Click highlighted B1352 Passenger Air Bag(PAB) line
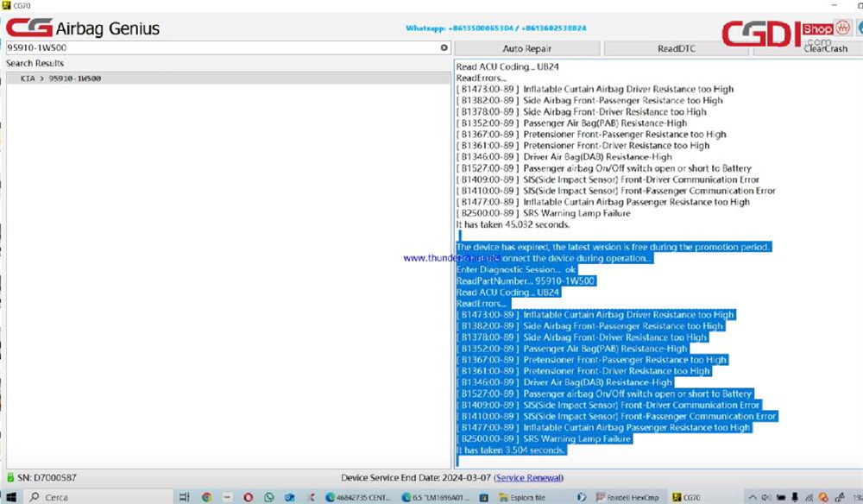Image resolution: width=863 pixels, height=504 pixels. pos(572,349)
